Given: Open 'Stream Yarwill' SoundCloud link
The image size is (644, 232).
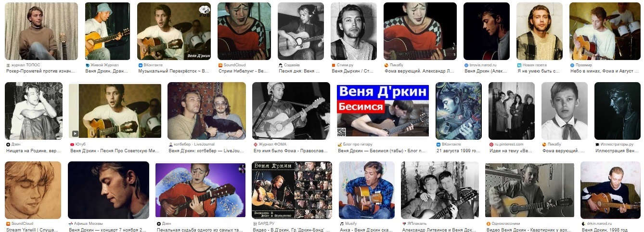Looking at the screenshot, I should tap(33, 230).
